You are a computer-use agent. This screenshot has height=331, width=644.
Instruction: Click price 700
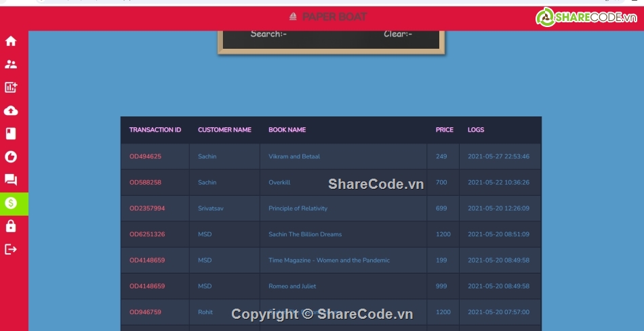point(441,182)
